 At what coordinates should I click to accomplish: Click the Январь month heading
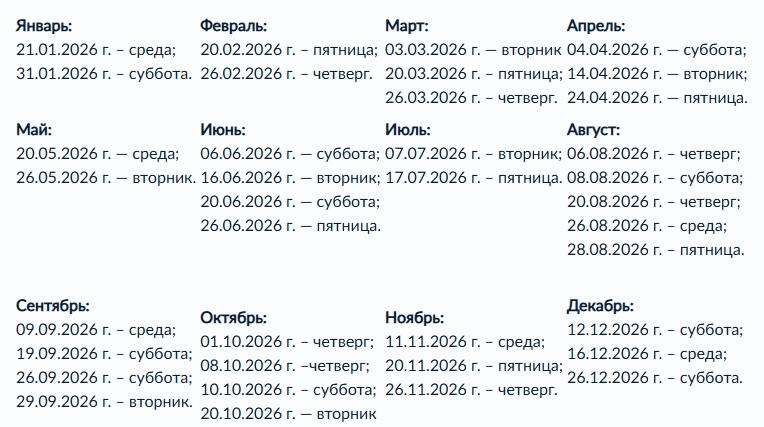point(45,25)
